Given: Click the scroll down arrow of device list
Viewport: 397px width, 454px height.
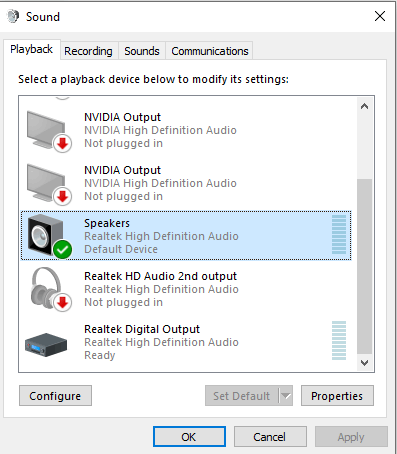Looking at the screenshot, I should click(364, 363).
